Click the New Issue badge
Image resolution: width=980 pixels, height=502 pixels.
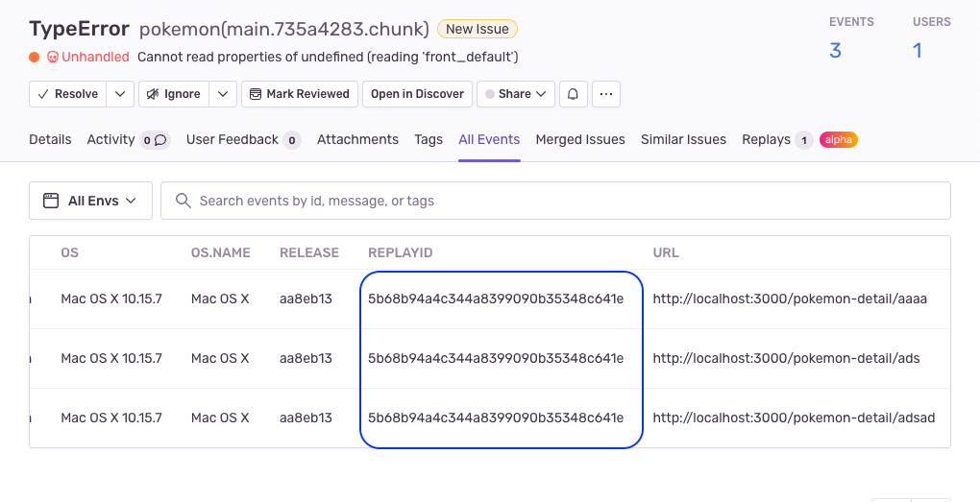pos(478,30)
